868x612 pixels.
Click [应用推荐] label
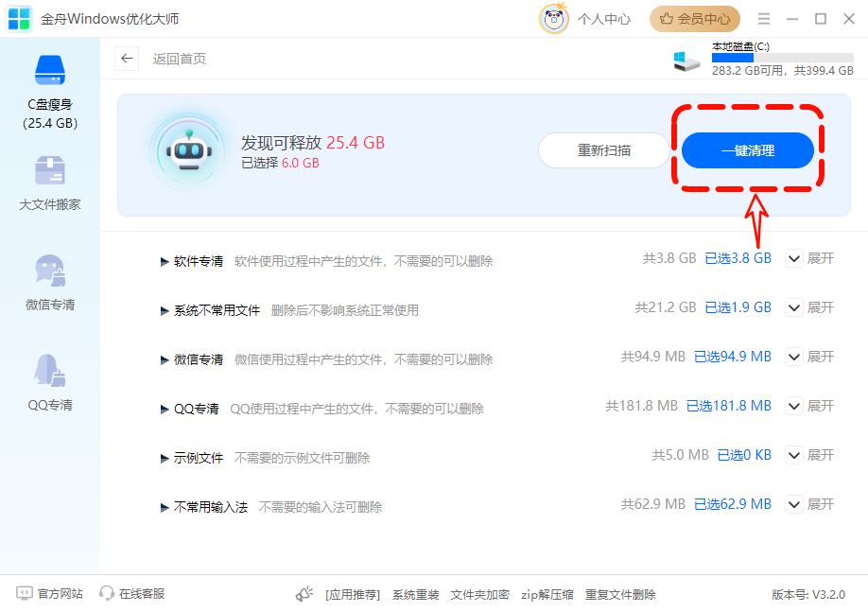pyautogui.click(x=353, y=595)
